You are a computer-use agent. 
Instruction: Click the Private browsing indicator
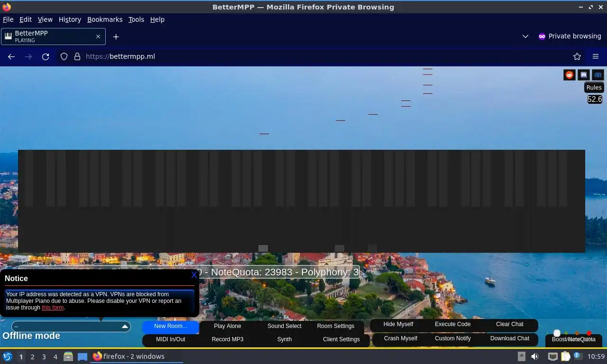click(x=570, y=36)
